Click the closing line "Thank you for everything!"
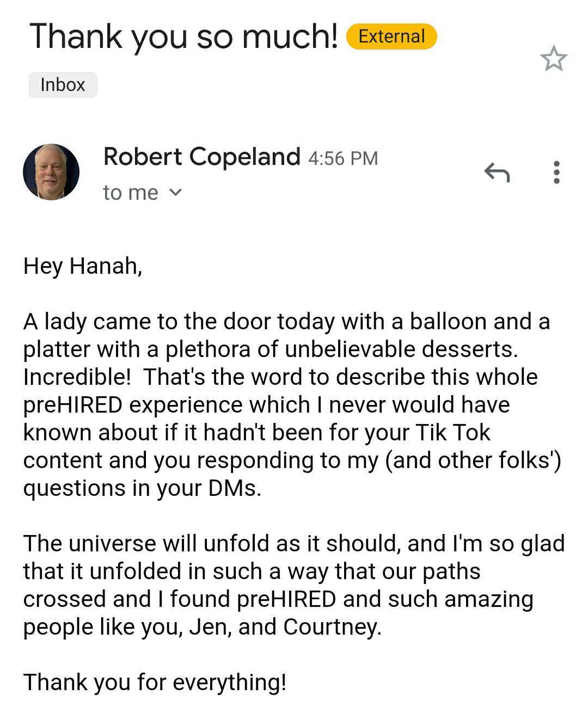Screen dimensions: 588x713 155,681
